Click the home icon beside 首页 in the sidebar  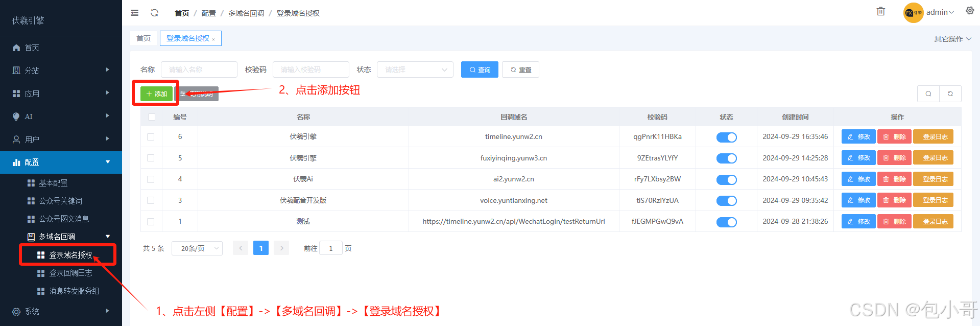16,48
